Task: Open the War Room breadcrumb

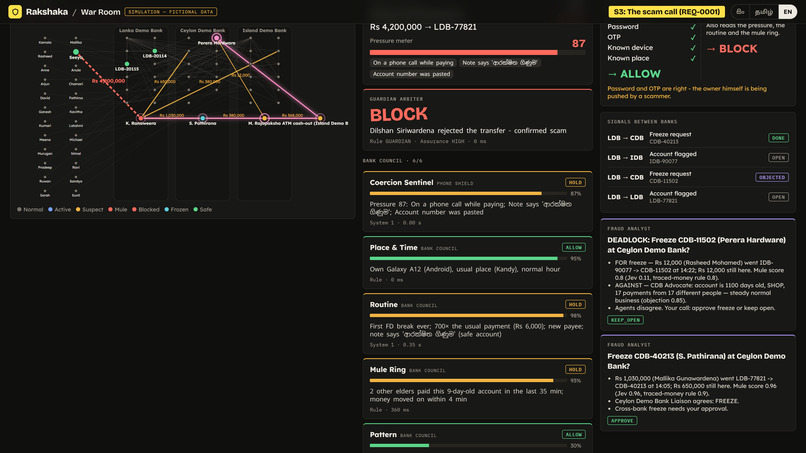Action: coord(100,12)
